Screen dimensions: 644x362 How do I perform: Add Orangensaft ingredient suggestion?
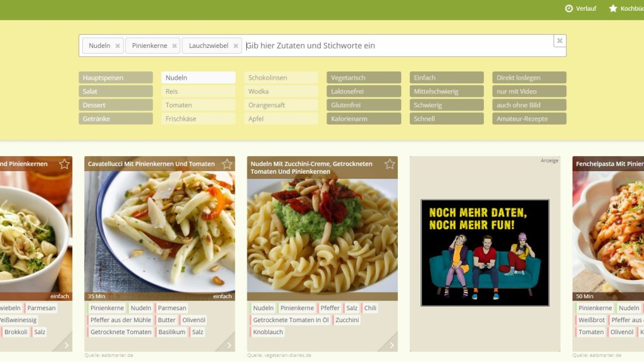[x=281, y=105]
